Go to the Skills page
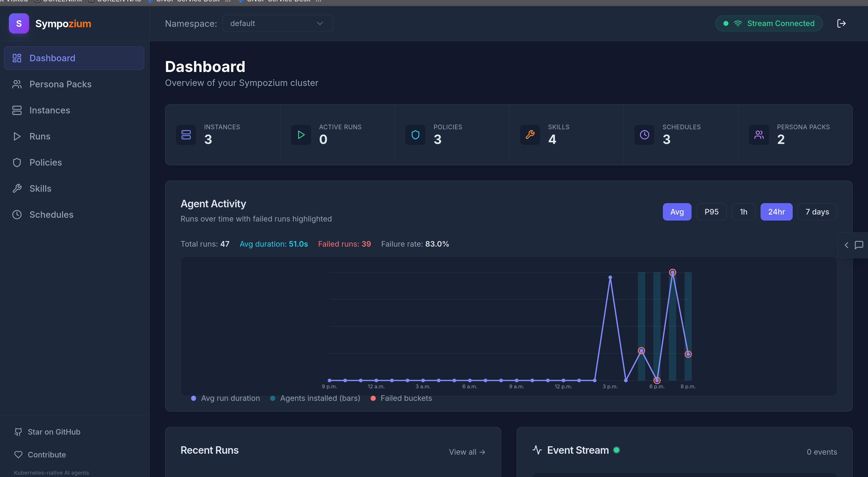This screenshot has width=868, height=477. (74, 188)
